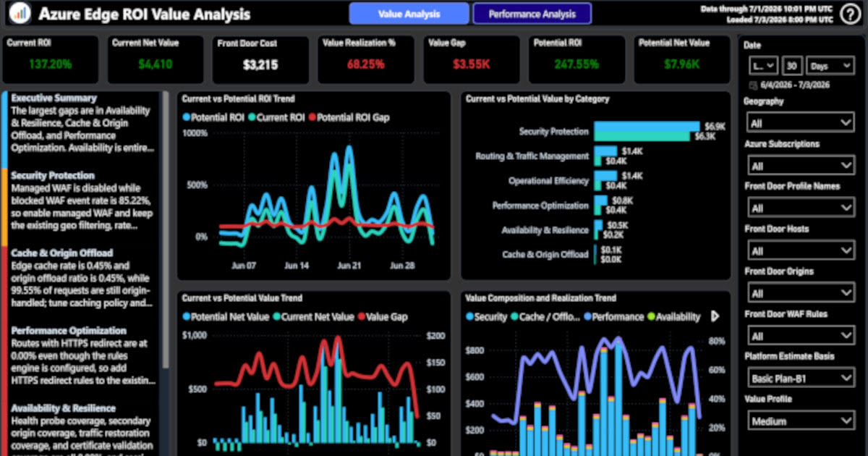
Task: Open the Days unit dropdown
Action: pyautogui.click(x=830, y=66)
